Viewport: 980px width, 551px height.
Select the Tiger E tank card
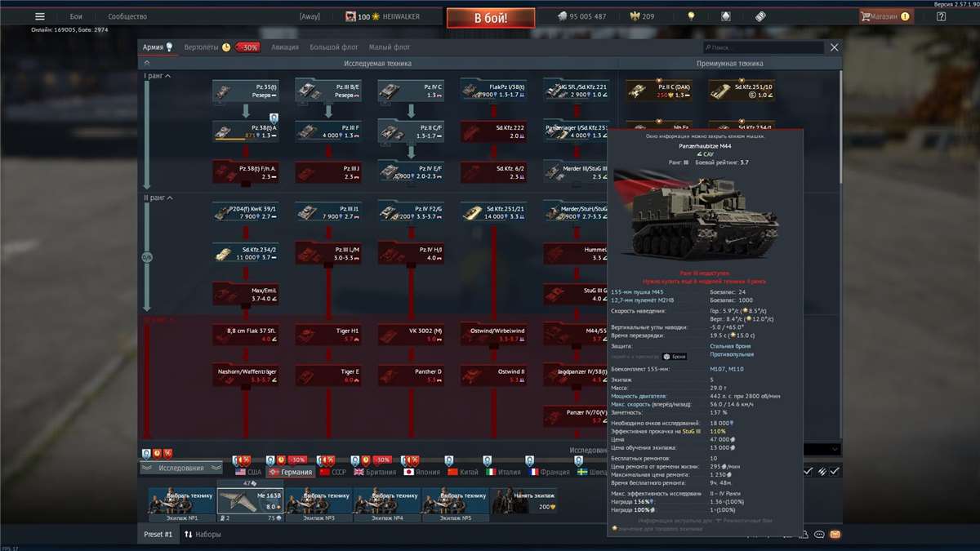tap(328, 375)
